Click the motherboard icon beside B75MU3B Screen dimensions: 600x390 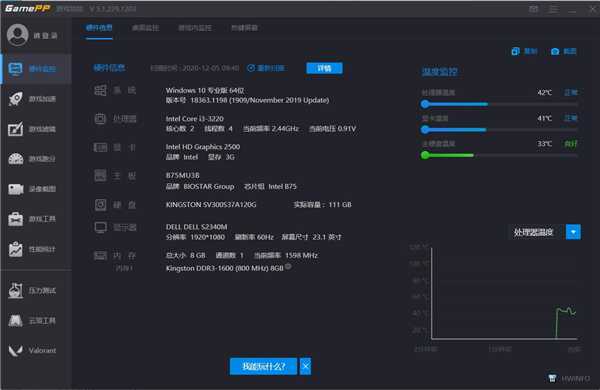click(x=100, y=176)
